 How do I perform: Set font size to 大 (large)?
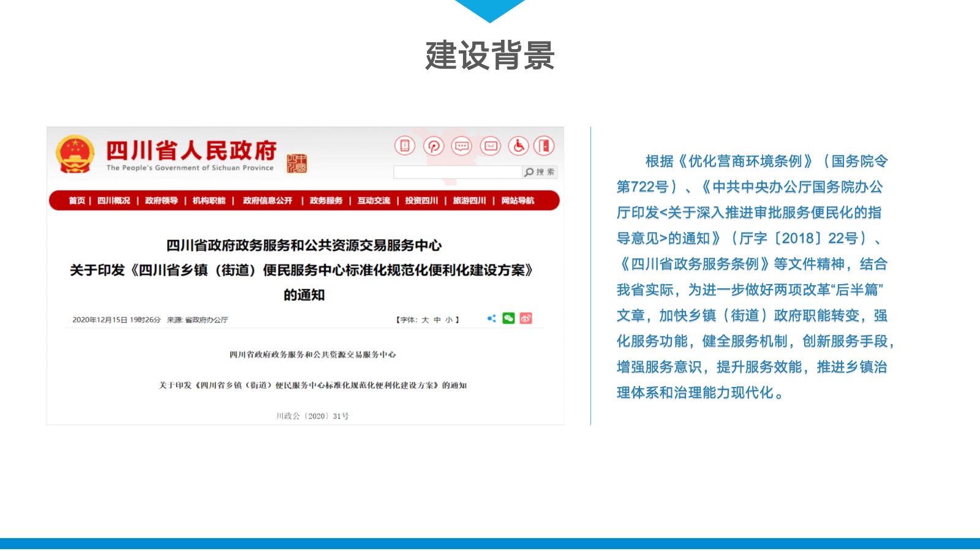point(425,320)
